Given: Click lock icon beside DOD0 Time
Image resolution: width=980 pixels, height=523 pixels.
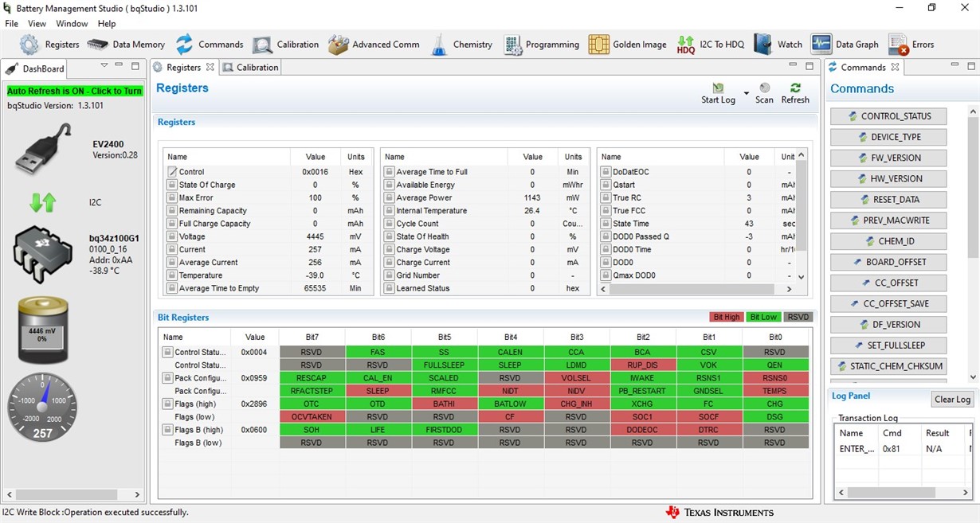Looking at the screenshot, I should [606, 249].
